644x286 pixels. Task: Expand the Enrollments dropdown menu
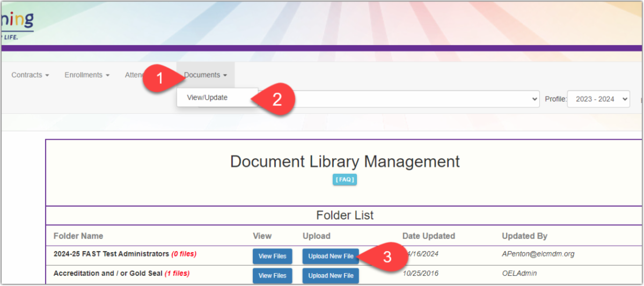[x=87, y=75]
